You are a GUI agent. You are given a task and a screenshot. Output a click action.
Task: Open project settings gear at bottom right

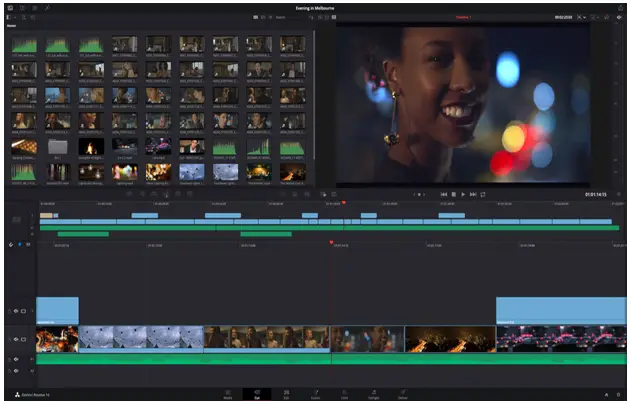pyautogui.click(x=619, y=395)
